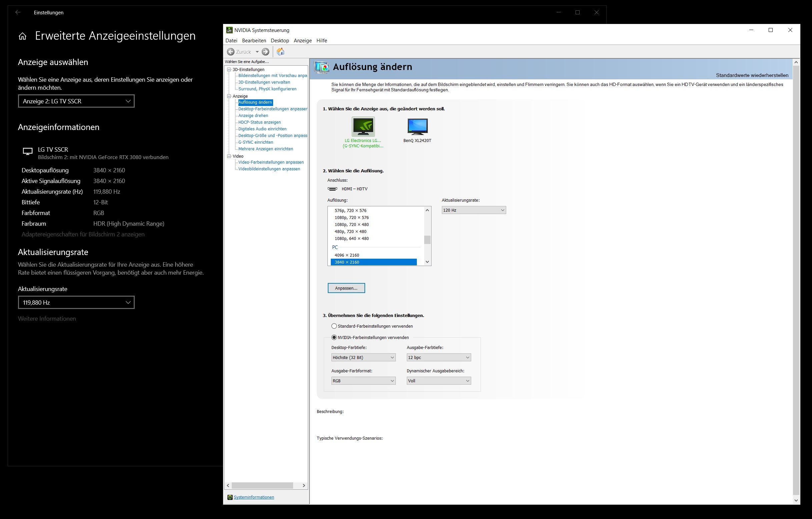Screen dimensions: 812x519
Task: Click Standardwerte wiederherstellen link
Action: coord(752,75)
